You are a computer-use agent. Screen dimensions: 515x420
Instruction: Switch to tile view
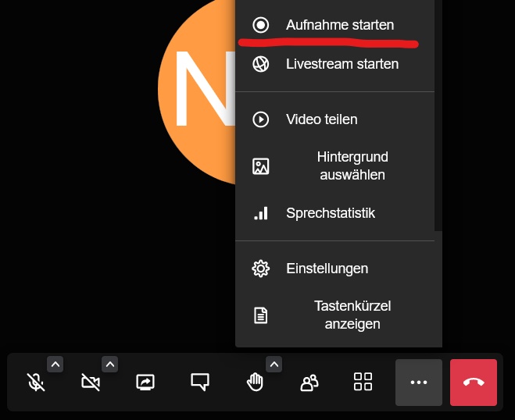[363, 383]
